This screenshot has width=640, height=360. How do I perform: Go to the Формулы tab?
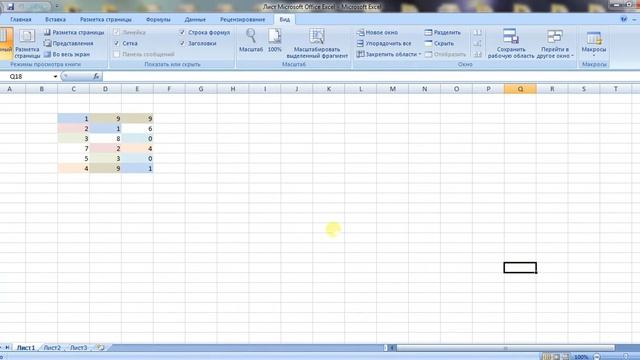[x=158, y=20]
